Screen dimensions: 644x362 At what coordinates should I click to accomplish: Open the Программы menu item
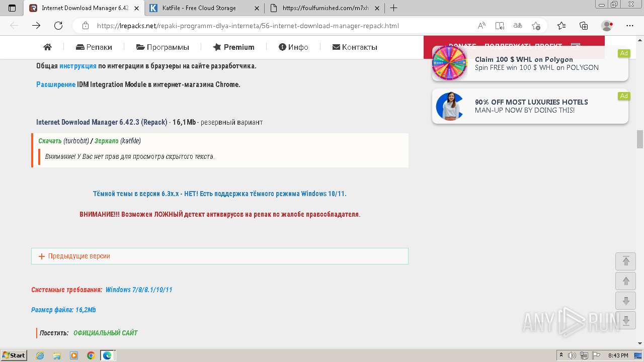(x=163, y=47)
